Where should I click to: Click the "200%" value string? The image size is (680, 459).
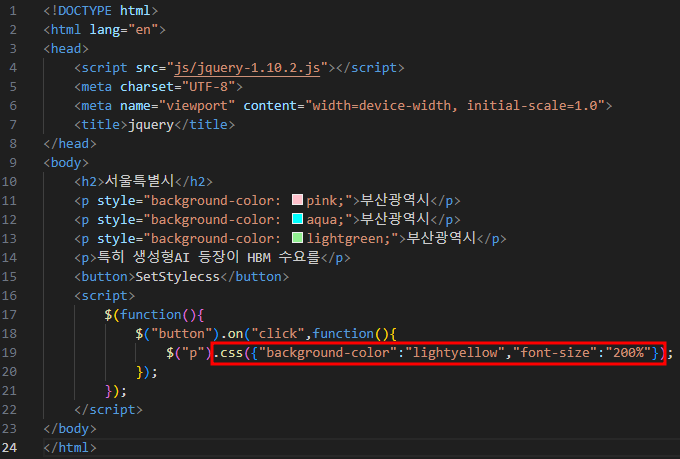coord(628,353)
